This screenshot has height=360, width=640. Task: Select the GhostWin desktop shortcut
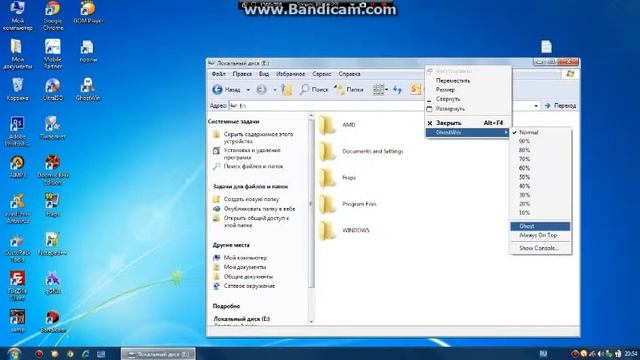88,89
